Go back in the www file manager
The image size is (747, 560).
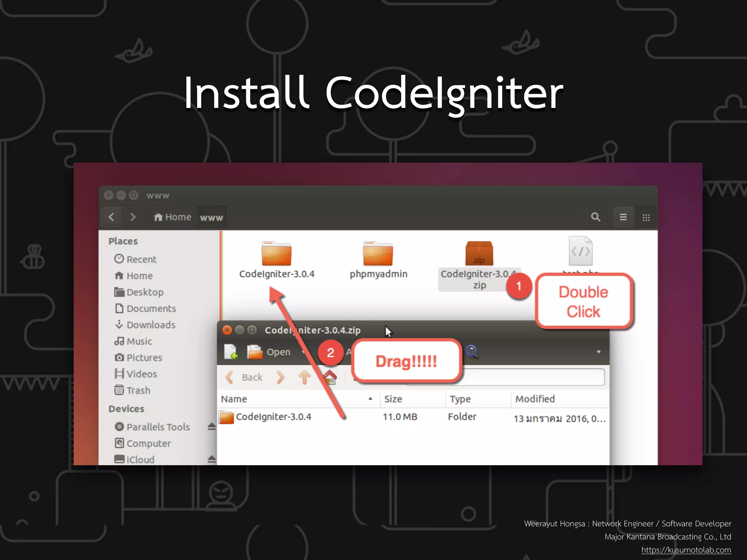coord(111,217)
